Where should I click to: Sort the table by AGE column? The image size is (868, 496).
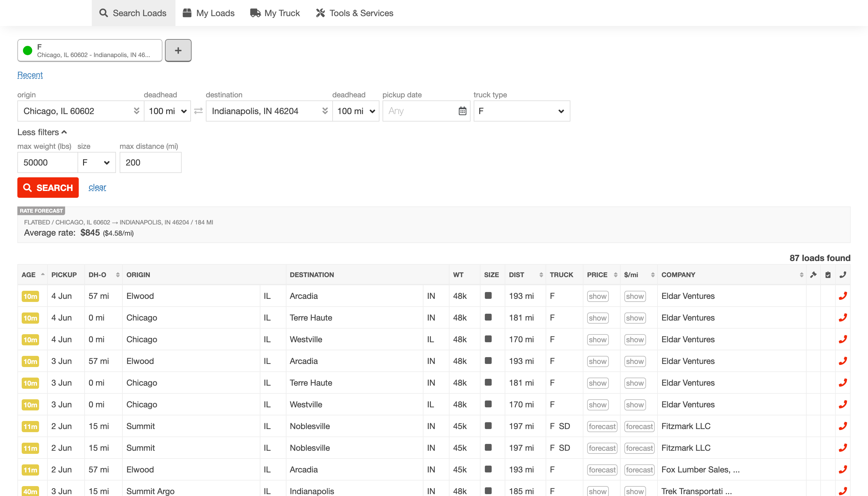tap(33, 275)
